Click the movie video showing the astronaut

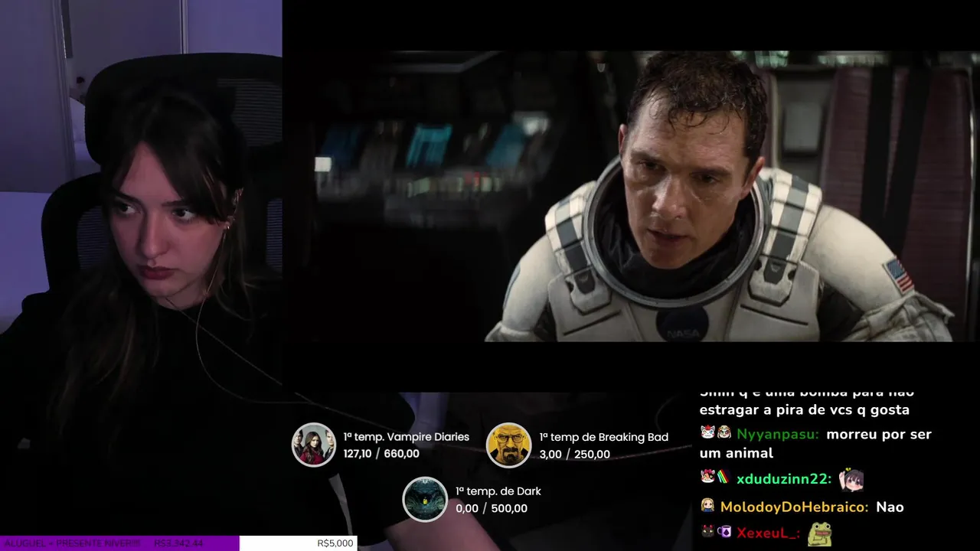coord(632,196)
